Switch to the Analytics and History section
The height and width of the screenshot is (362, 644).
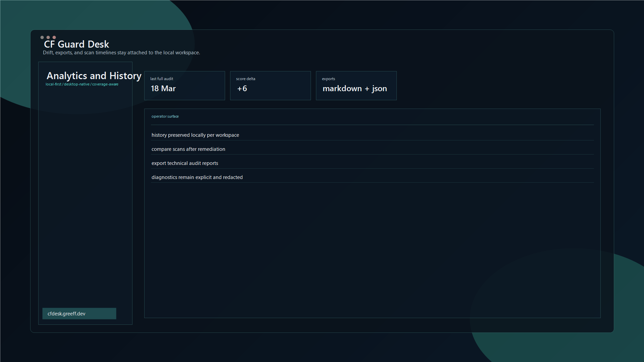coord(94,76)
